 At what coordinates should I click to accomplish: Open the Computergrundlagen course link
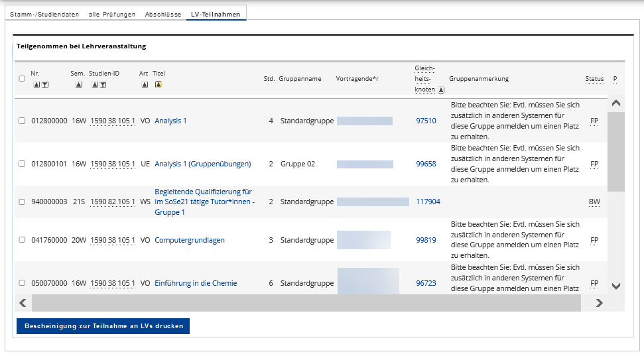pyautogui.click(x=189, y=240)
